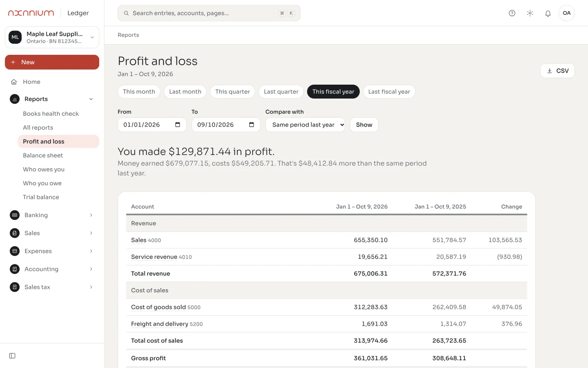Click the Expenses sidebar icon
The image size is (588, 368).
pos(15,251)
